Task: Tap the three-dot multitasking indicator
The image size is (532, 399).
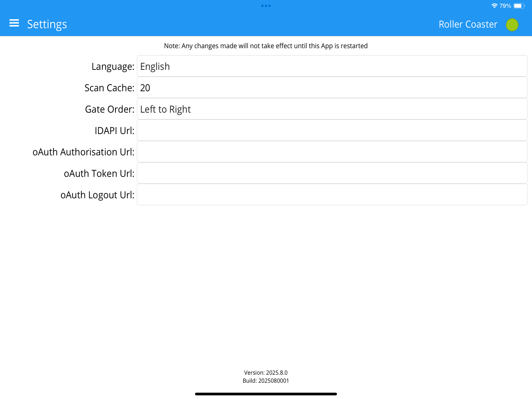Action: (266, 6)
